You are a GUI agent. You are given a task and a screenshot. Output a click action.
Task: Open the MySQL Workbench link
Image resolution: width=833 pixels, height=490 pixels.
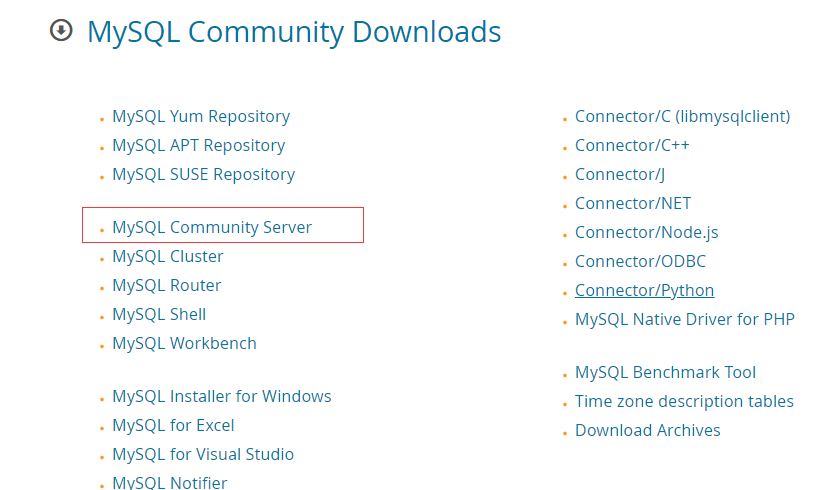(x=184, y=343)
